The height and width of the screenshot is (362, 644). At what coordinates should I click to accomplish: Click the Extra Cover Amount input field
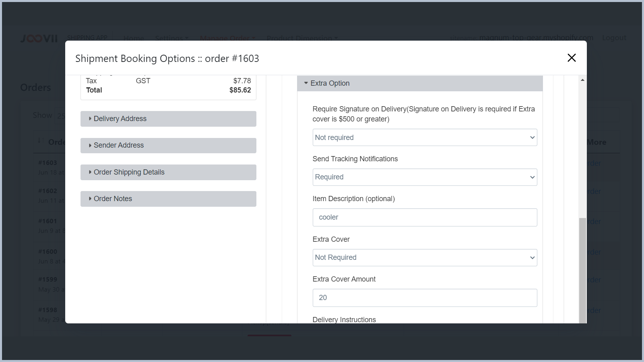[424, 298]
